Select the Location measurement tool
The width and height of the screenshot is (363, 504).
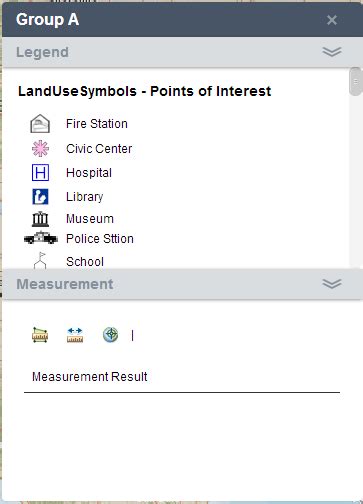point(110,335)
